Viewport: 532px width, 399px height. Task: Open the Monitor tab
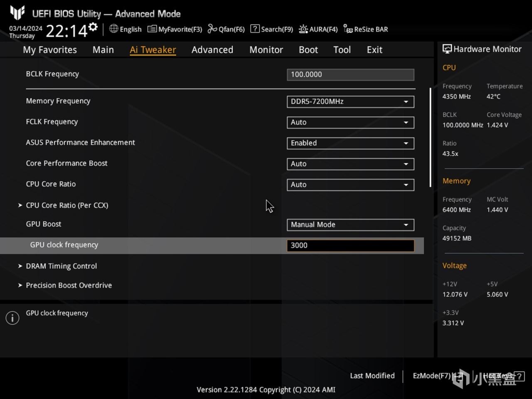click(266, 50)
